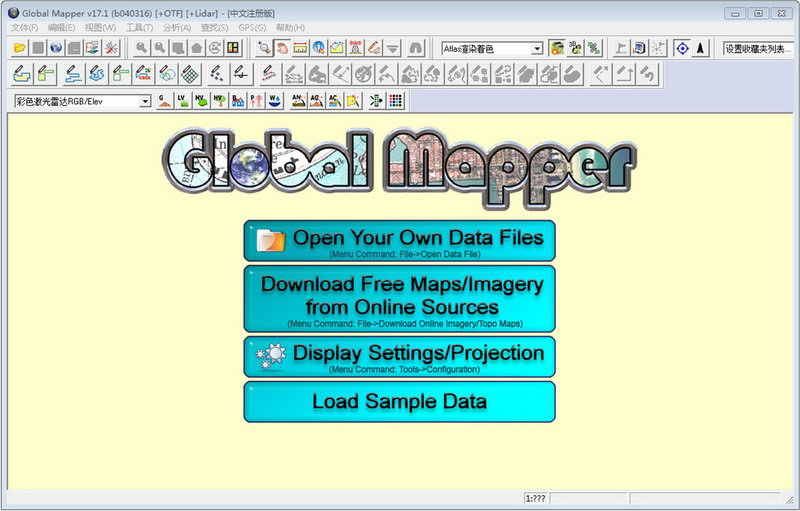Viewport: 800px width, 511px height.
Task: Click the split-view layout icon
Action: point(233,48)
